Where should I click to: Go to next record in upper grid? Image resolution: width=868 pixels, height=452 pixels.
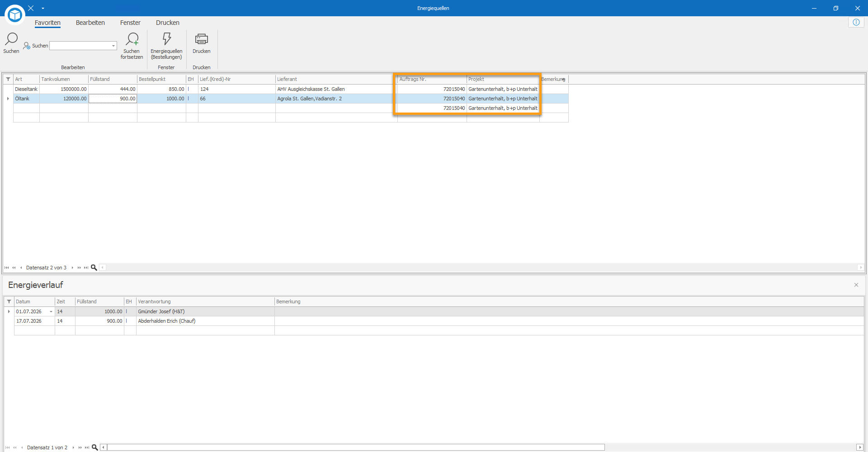[x=72, y=268]
